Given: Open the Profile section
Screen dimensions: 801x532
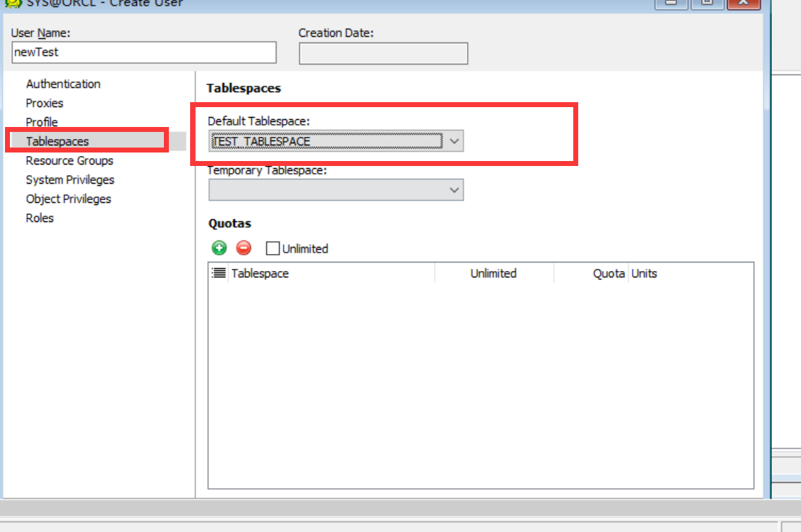Looking at the screenshot, I should point(42,122).
